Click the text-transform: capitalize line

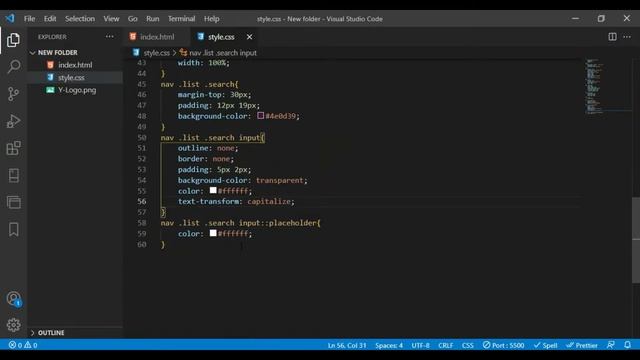[236, 202]
